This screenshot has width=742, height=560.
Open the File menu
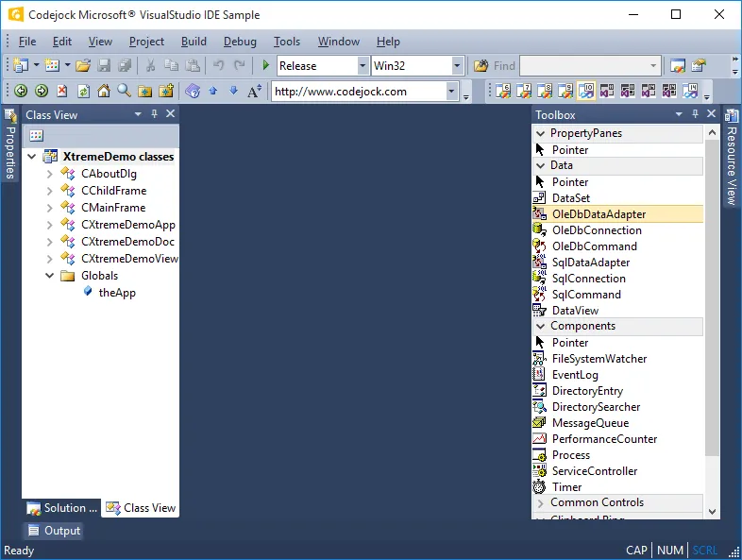[x=27, y=42]
